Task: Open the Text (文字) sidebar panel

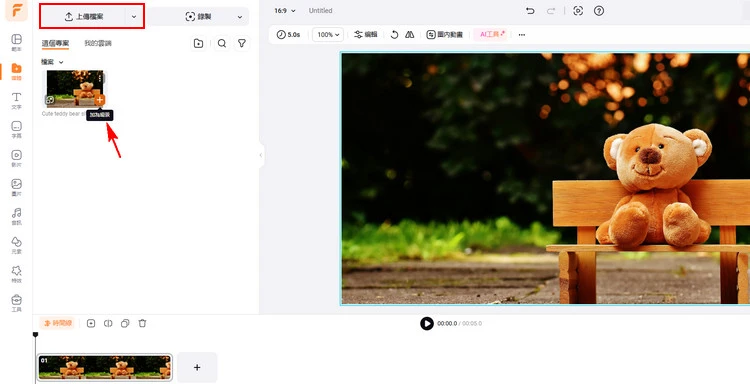Action: [16, 101]
